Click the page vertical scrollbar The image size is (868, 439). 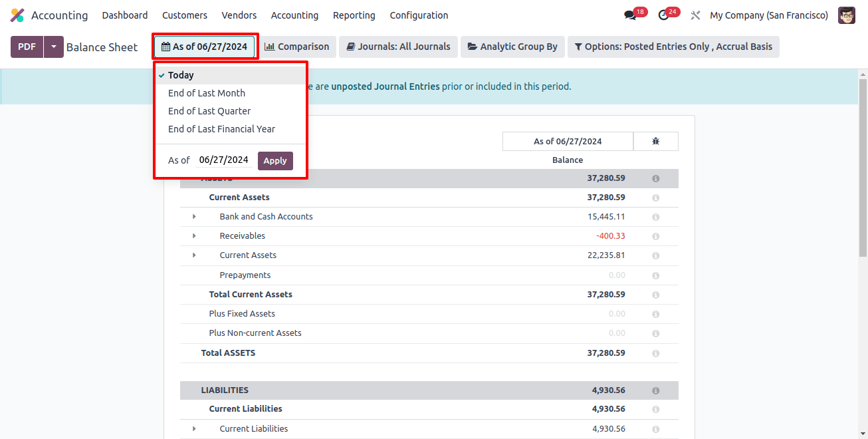[863, 166]
